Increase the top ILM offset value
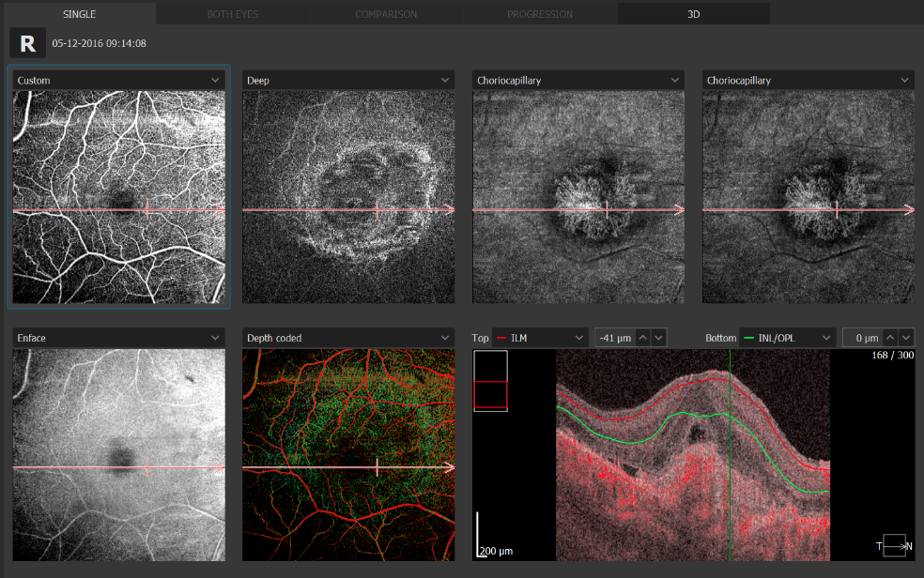924x578 pixels. tap(642, 338)
